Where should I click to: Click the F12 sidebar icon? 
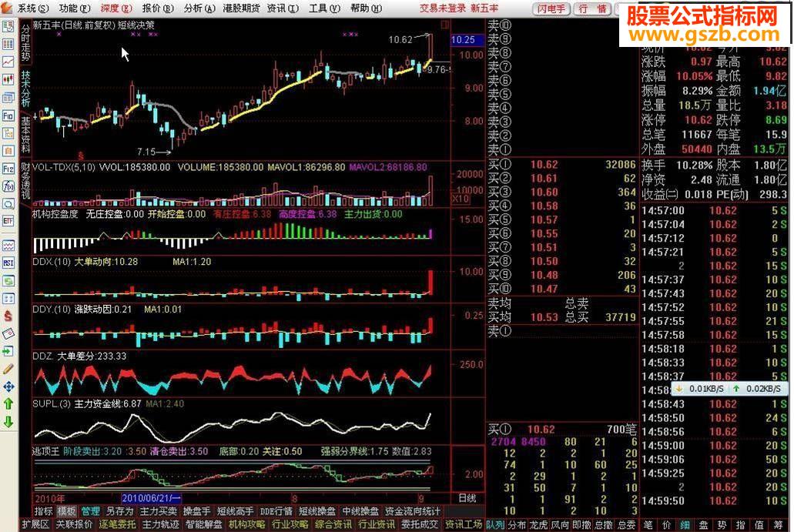(8, 168)
